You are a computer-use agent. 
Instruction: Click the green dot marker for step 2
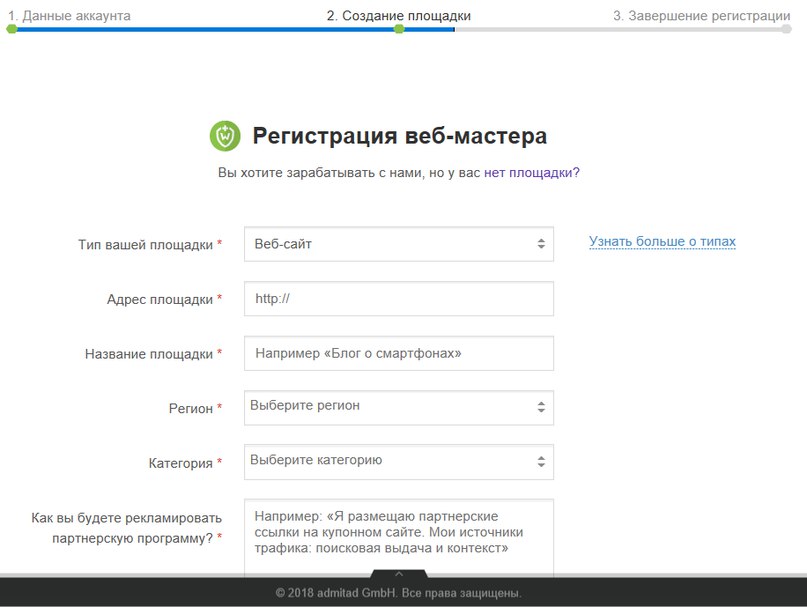pos(399,29)
